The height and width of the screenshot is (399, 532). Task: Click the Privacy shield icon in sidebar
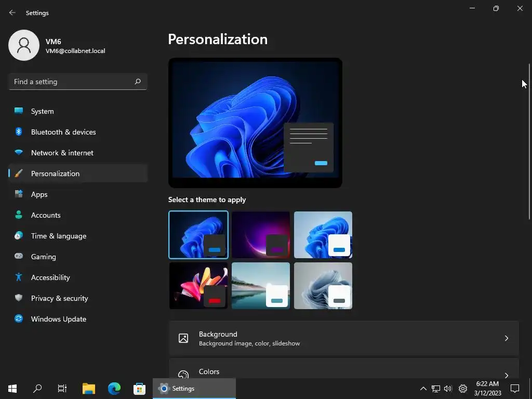(x=19, y=298)
